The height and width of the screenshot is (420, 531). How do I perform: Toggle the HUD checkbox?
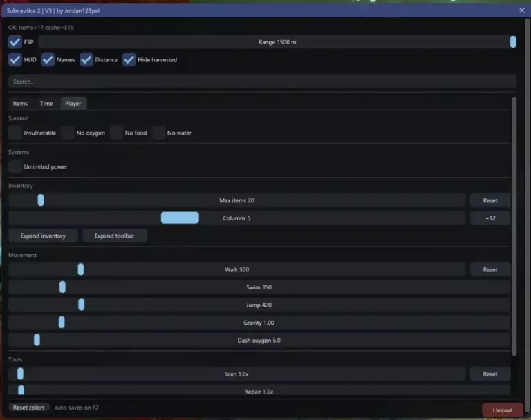(15, 59)
